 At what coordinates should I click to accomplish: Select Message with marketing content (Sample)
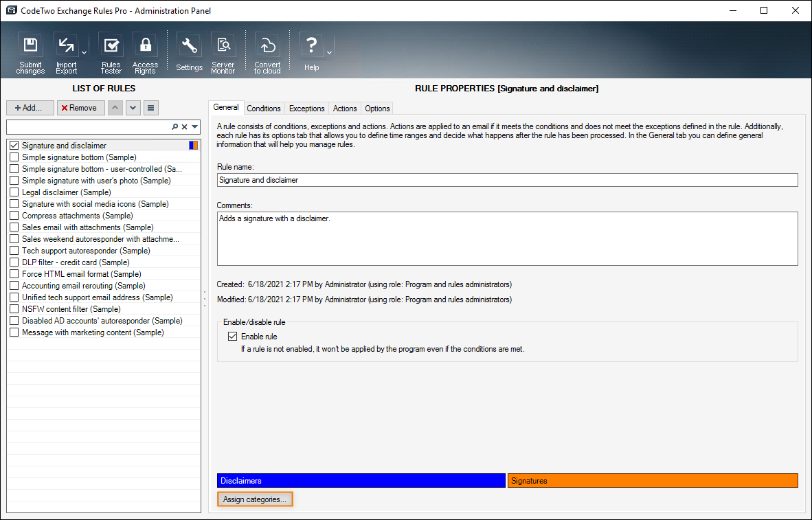(x=104, y=332)
